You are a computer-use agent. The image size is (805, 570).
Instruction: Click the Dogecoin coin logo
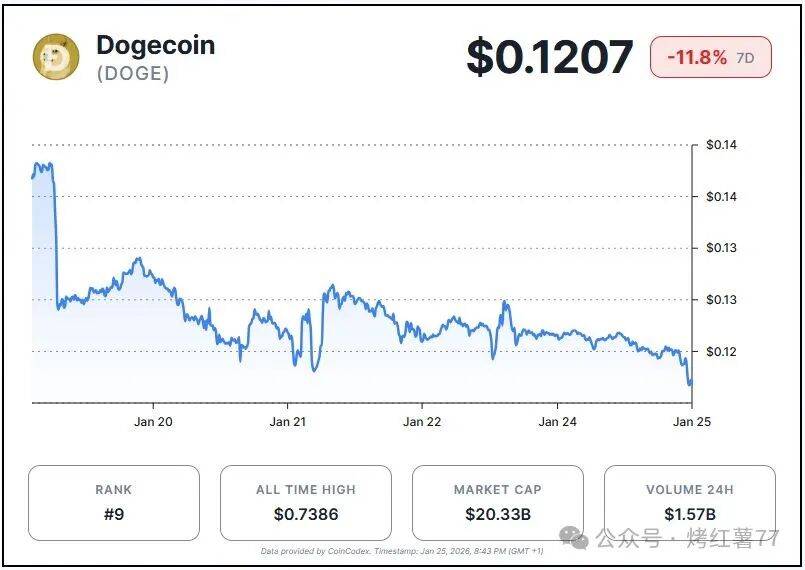click(56, 57)
